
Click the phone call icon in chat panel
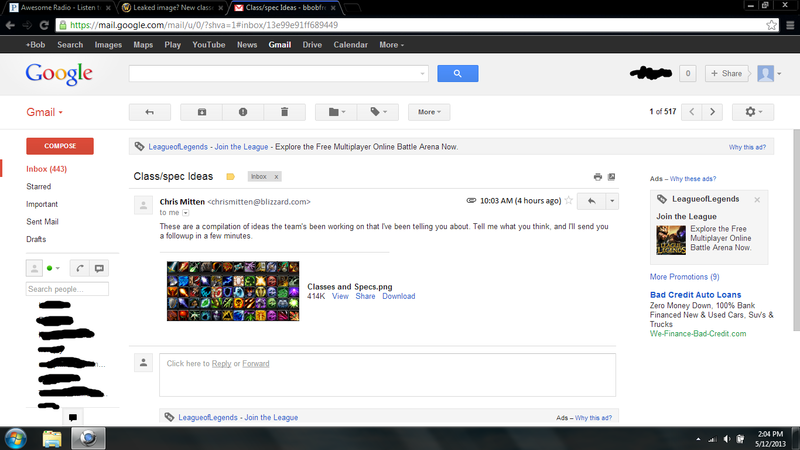(80, 268)
